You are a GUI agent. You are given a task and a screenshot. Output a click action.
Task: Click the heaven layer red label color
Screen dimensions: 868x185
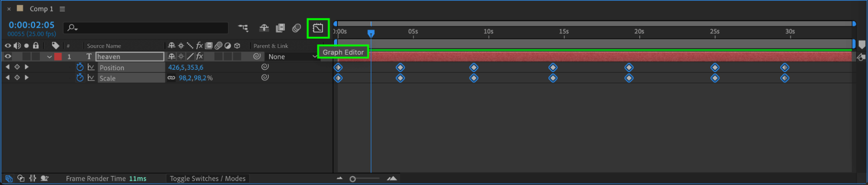pyautogui.click(x=58, y=57)
